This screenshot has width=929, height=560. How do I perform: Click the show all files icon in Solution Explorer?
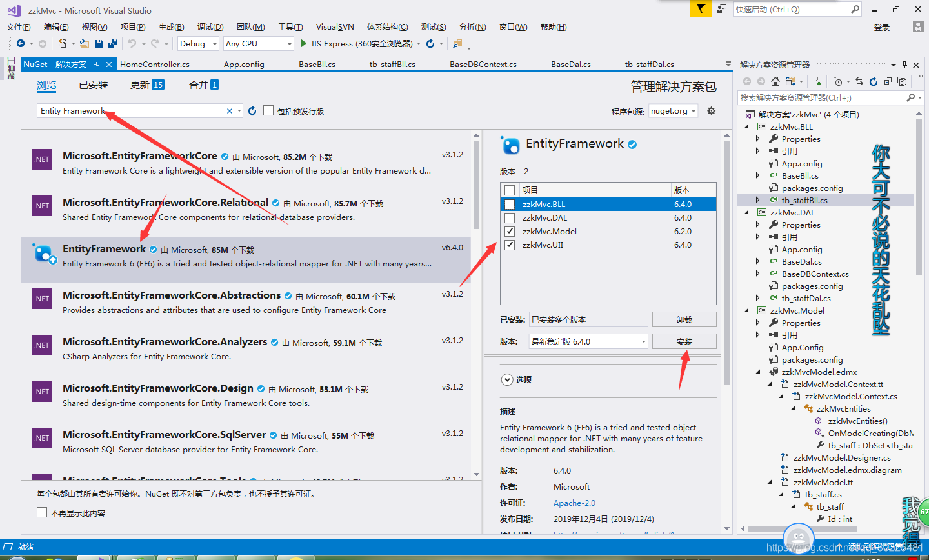pos(902,81)
